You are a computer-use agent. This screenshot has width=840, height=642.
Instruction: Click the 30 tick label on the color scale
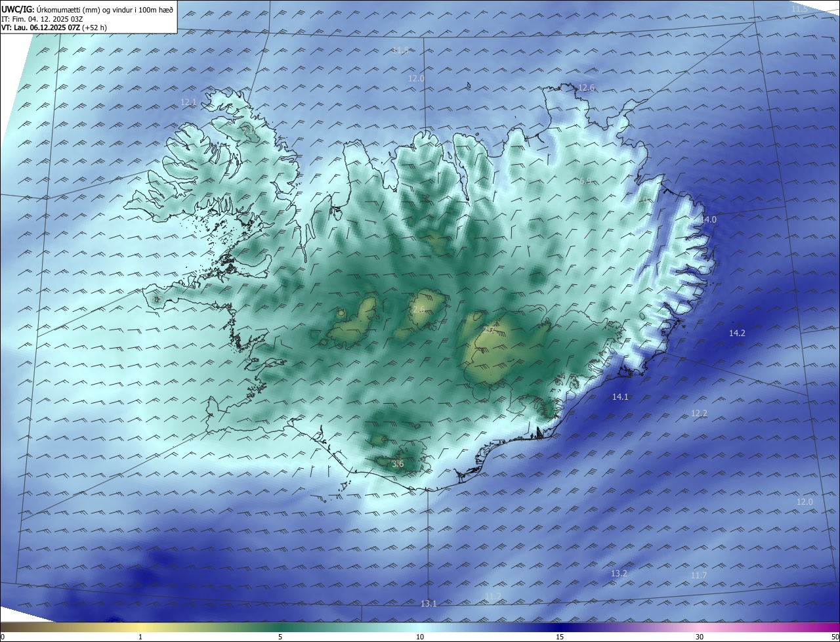700,637
